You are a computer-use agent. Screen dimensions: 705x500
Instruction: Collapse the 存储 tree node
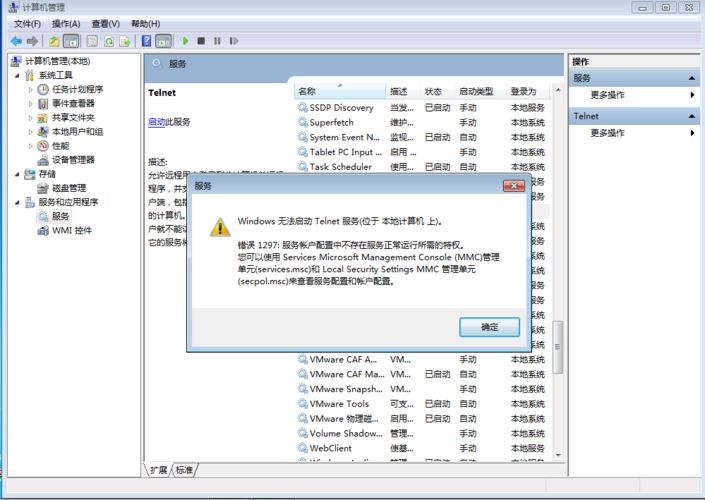tap(17, 174)
